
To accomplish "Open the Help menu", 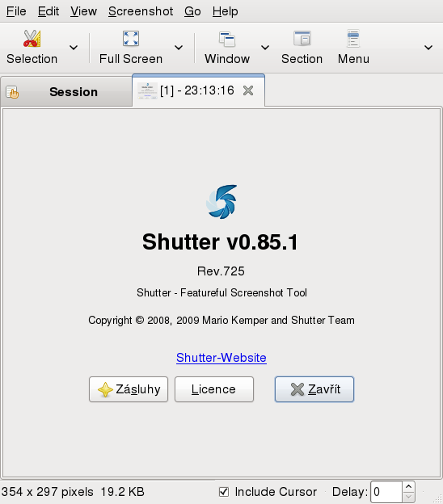I will 226,11.
